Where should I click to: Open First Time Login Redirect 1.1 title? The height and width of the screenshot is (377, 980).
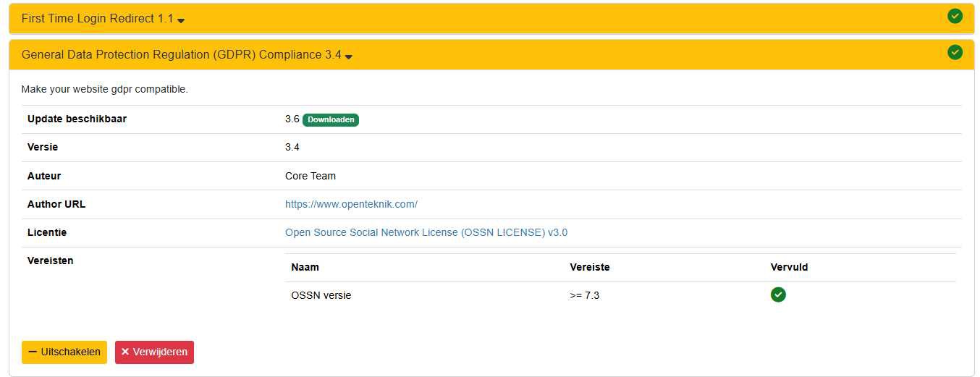click(97, 19)
